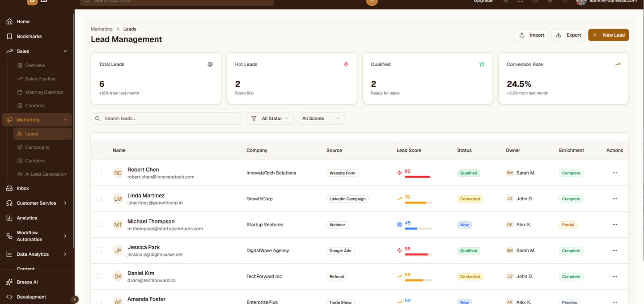
Task: Click the Export button
Action: tap(568, 35)
